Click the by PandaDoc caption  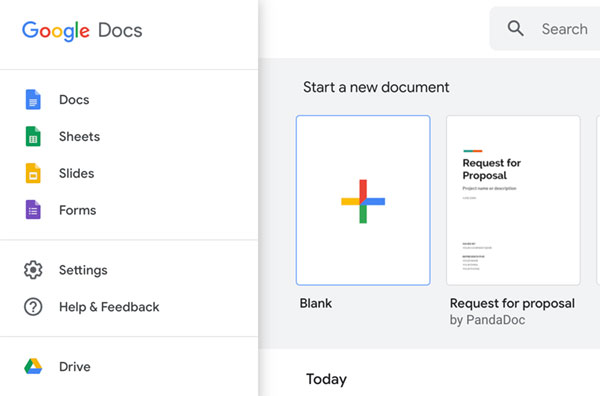[488, 320]
